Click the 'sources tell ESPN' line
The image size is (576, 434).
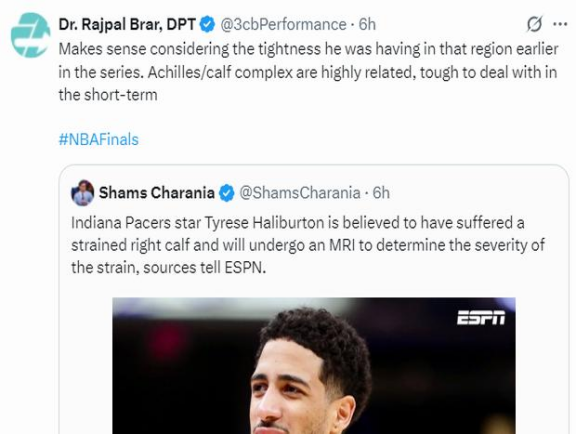click(x=168, y=268)
